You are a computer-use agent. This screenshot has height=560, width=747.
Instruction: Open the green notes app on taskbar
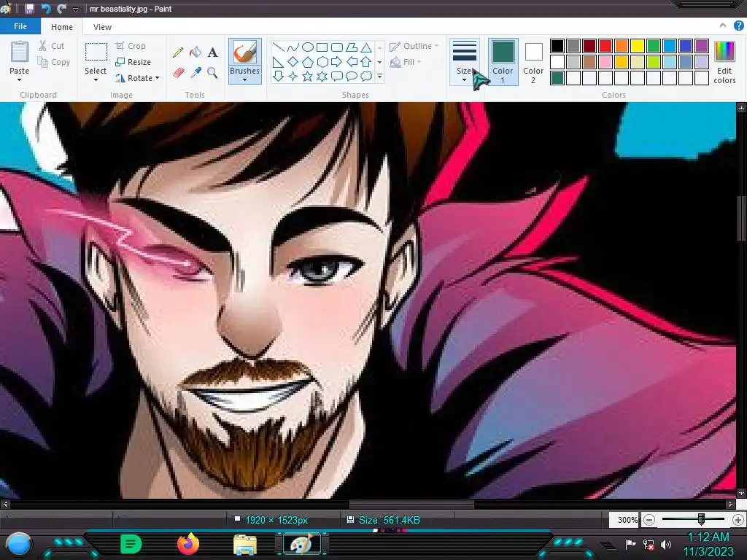click(x=131, y=544)
